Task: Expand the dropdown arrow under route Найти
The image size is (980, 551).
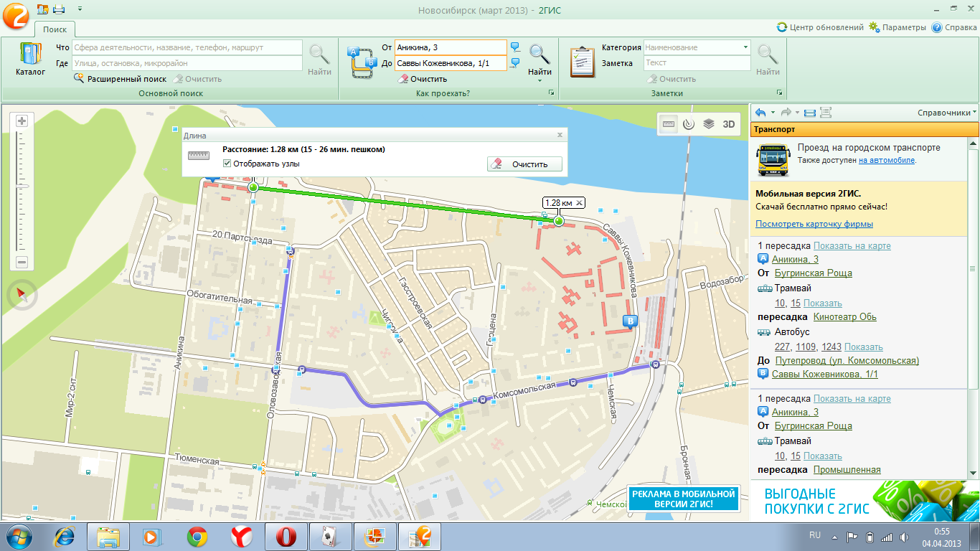Action: tap(540, 81)
